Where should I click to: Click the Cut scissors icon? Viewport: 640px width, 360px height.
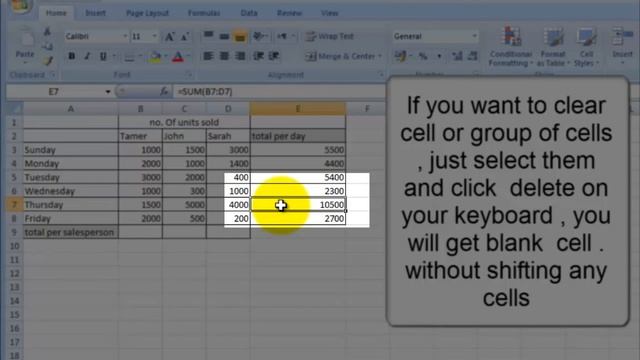[x=47, y=32]
